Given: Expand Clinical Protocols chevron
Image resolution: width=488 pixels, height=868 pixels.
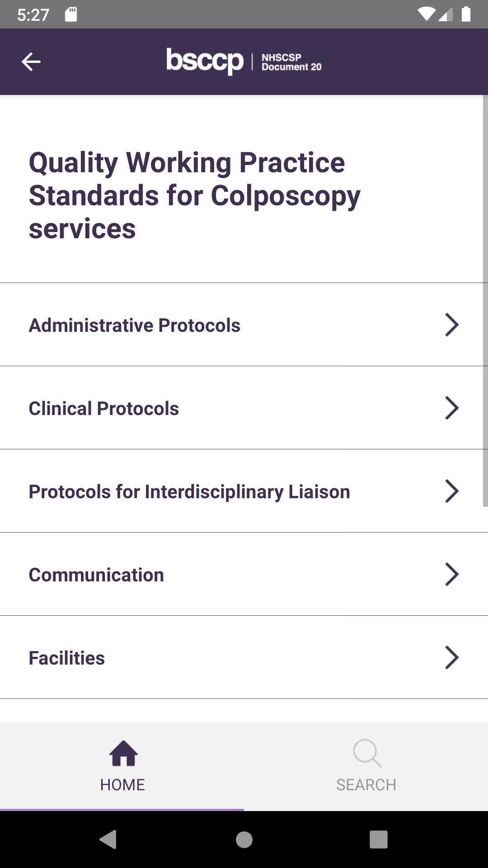Looking at the screenshot, I should click(x=452, y=408).
